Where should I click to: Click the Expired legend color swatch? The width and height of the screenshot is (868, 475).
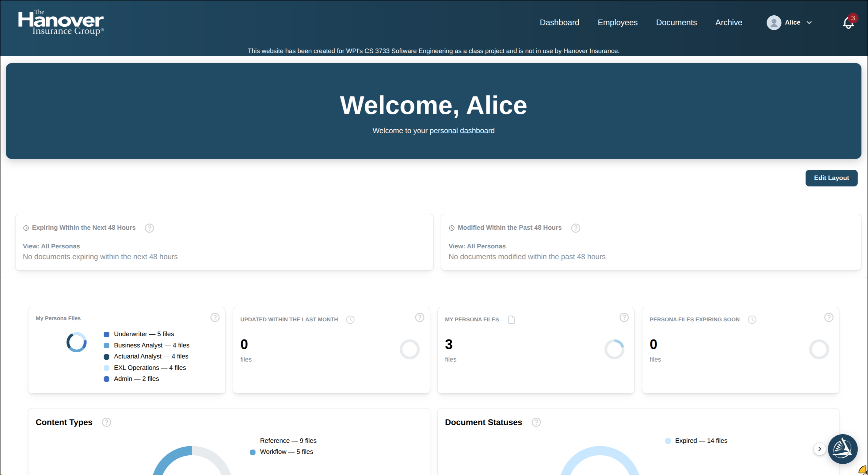coord(668,441)
